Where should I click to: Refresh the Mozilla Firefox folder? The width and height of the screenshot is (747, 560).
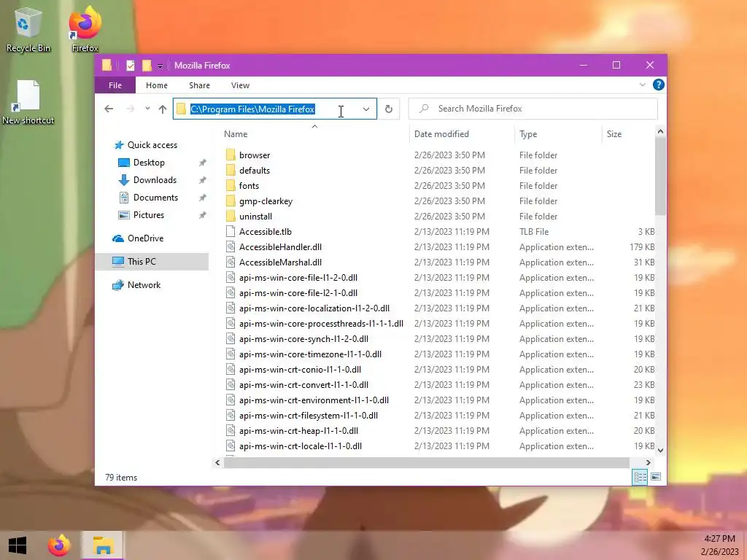click(389, 109)
